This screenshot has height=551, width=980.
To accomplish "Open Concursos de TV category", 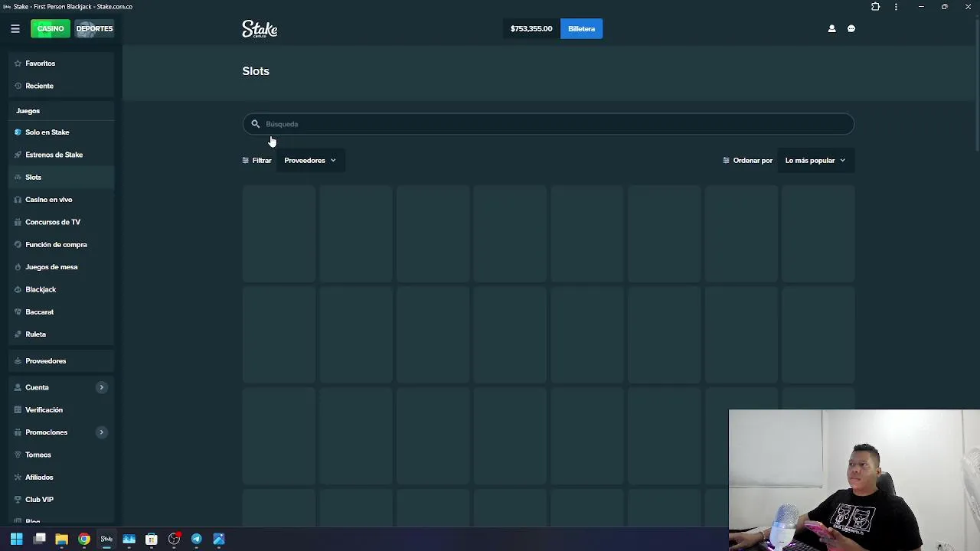I will coord(61,222).
